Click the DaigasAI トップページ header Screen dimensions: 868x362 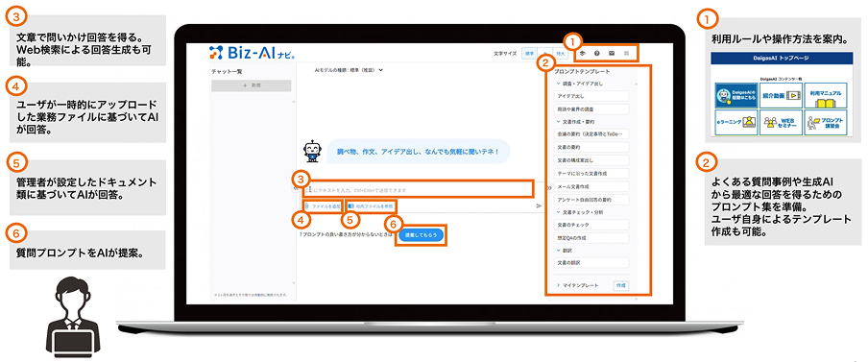click(781, 59)
